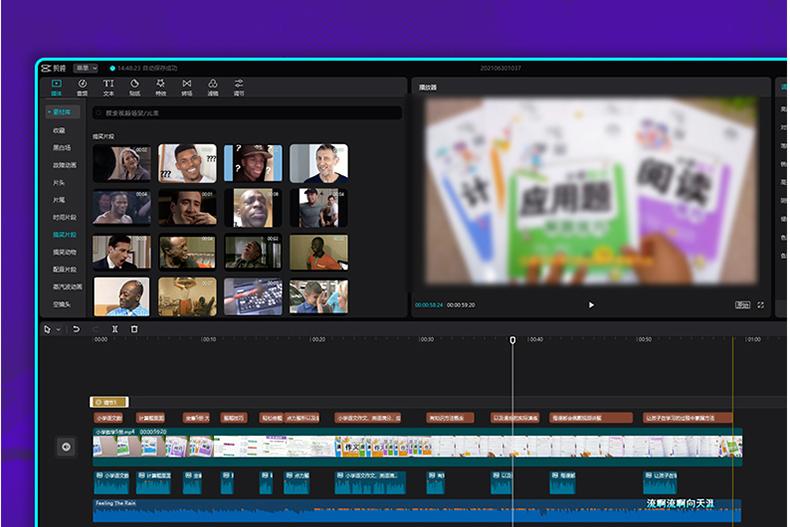Image resolution: width=790 pixels, height=527 pixels.
Task: Click the aspect ratio button in player
Action: pos(742,305)
